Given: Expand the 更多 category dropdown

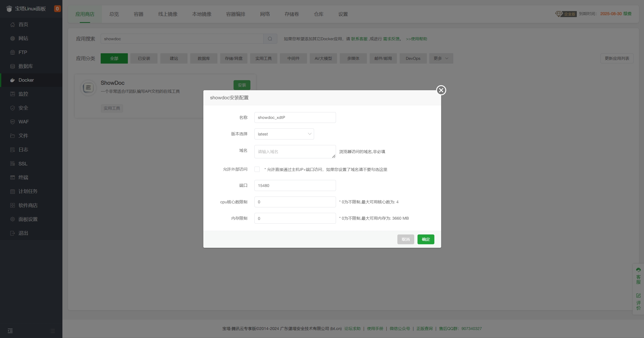Looking at the screenshot, I should point(441,58).
